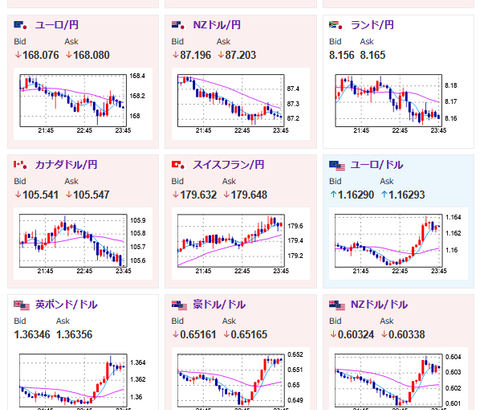Click the Canadian dollar/Yen flag icon
This screenshot has height=410, width=480.
tap(21, 165)
